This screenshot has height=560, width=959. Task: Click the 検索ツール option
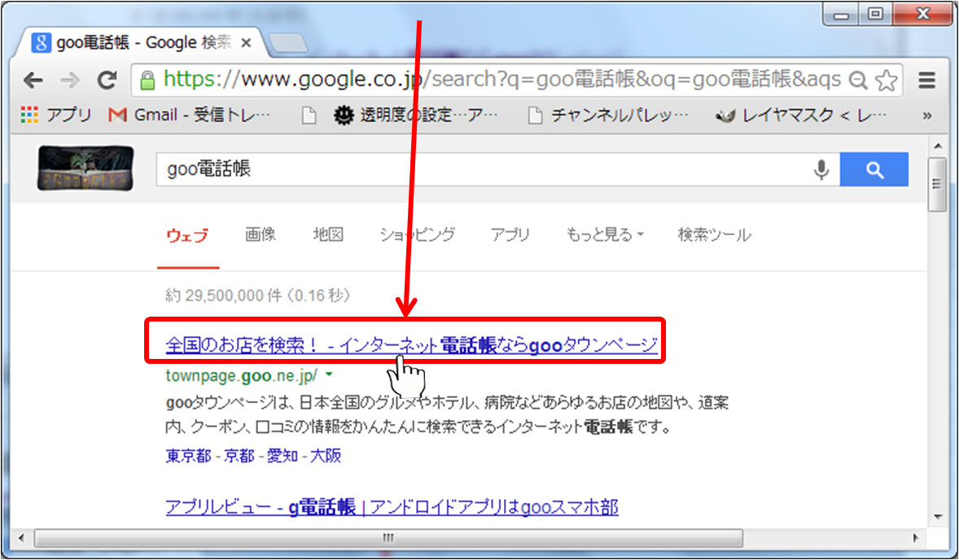pos(713,234)
